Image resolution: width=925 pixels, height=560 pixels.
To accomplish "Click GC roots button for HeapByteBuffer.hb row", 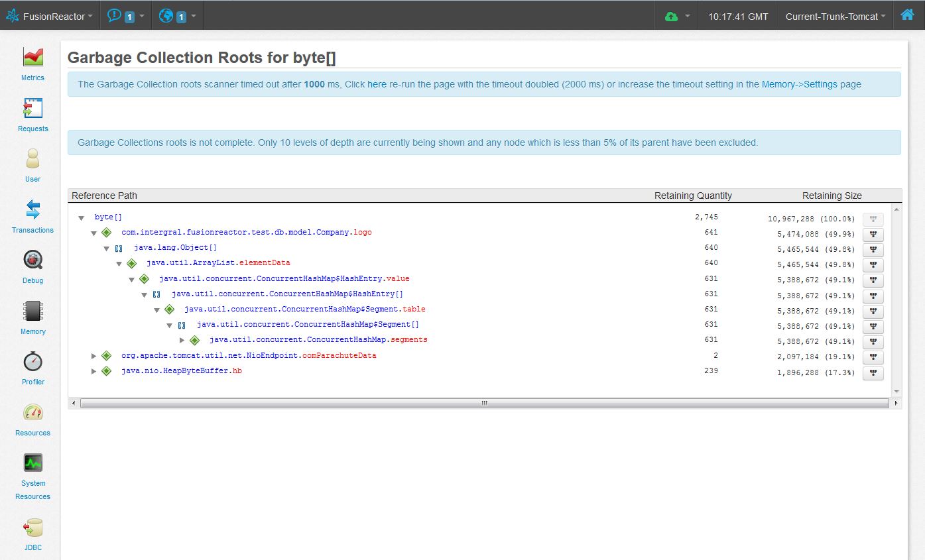I will [873, 373].
